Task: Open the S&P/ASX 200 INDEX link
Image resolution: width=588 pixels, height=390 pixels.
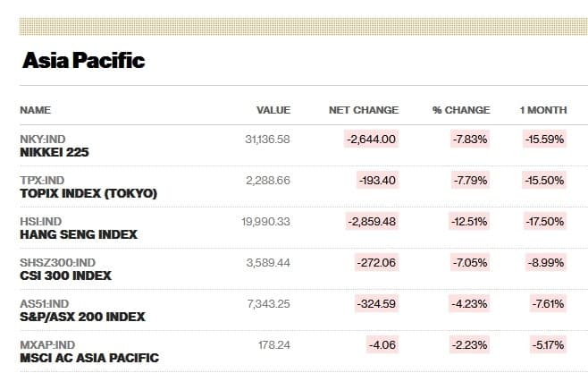Action: click(x=82, y=317)
